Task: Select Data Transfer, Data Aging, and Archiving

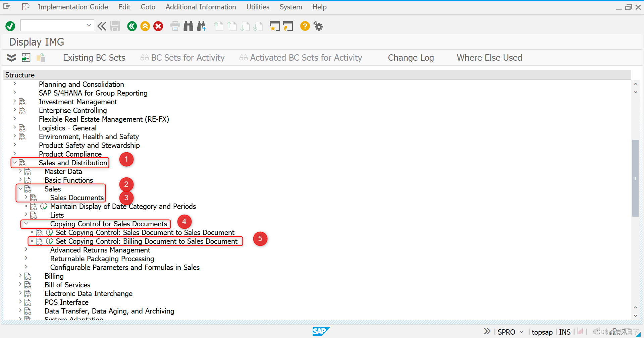Action: (109, 311)
